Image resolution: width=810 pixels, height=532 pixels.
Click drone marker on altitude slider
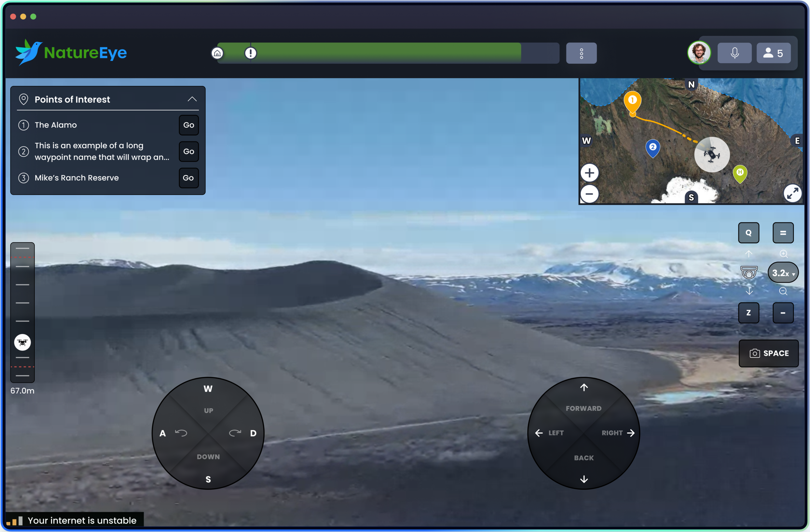pyautogui.click(x=22, y=342)
